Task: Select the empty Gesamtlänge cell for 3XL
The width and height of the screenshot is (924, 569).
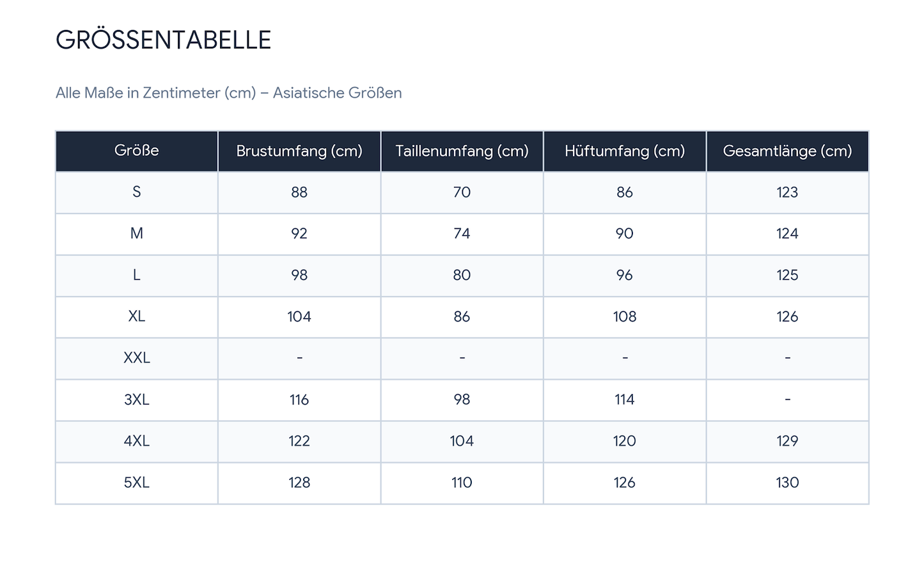Action: [787, 400]
